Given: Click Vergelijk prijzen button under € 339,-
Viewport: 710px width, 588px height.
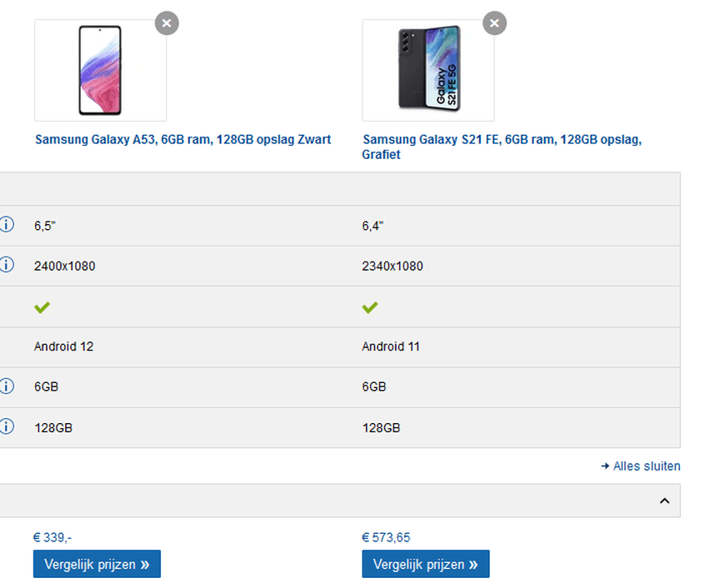Looking at the screenshot, I should pos(97,564).
